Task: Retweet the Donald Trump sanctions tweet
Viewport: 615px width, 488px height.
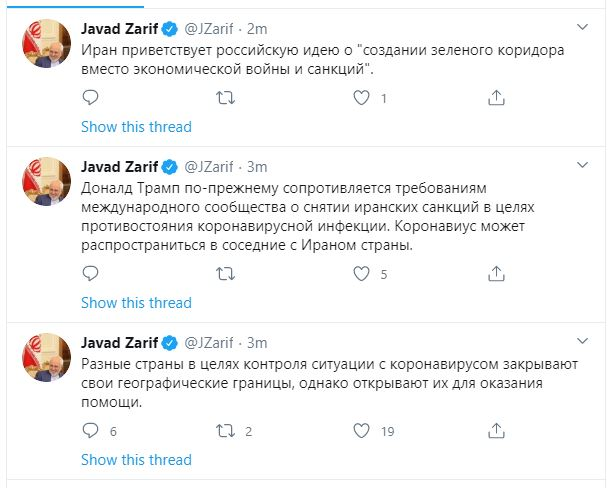Action: pyautogui.click(x=226, y=273)
